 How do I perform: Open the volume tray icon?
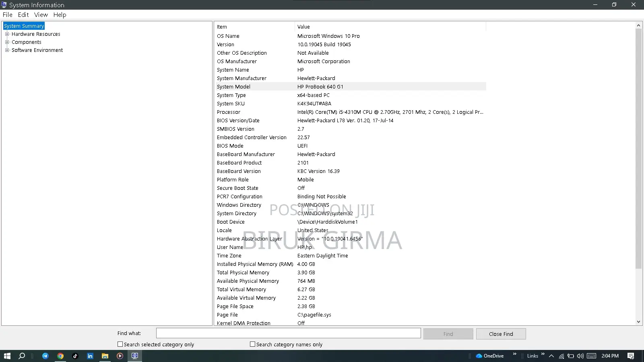pyautogui.click(x=580, y=356)
